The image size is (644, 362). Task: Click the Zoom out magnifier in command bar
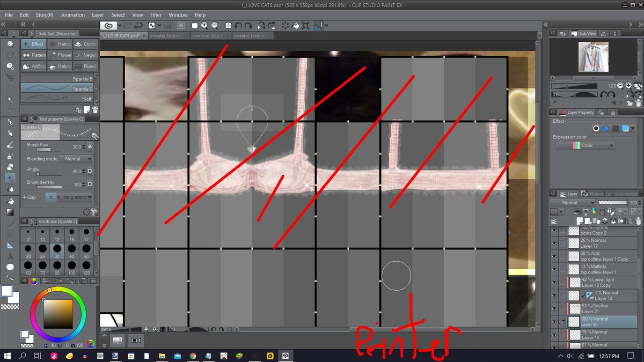pos(214,25)
